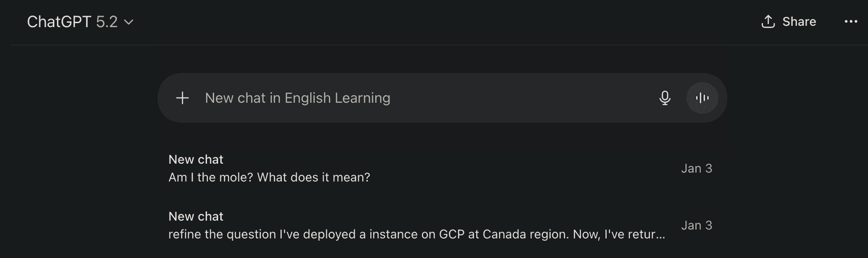The height and width of the screenshot is (258, 868).
Task: Open the model selector chevron dropdown
Action: pos(129,22)
